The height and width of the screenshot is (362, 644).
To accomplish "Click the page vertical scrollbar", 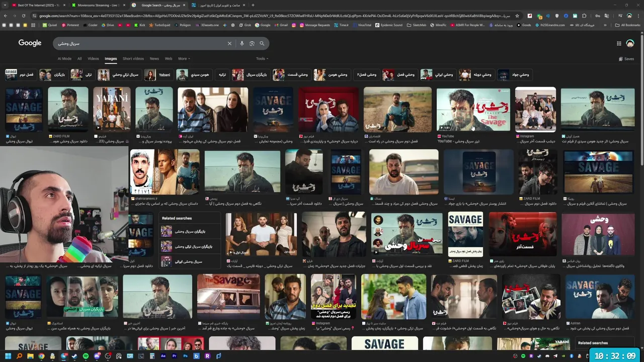I will pos(641,101).
